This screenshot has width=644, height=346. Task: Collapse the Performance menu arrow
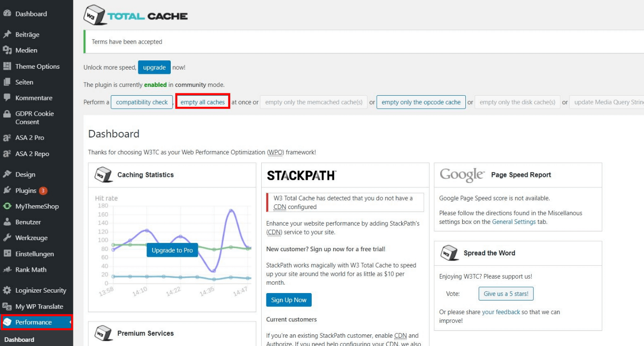click(x=71, y=322)
